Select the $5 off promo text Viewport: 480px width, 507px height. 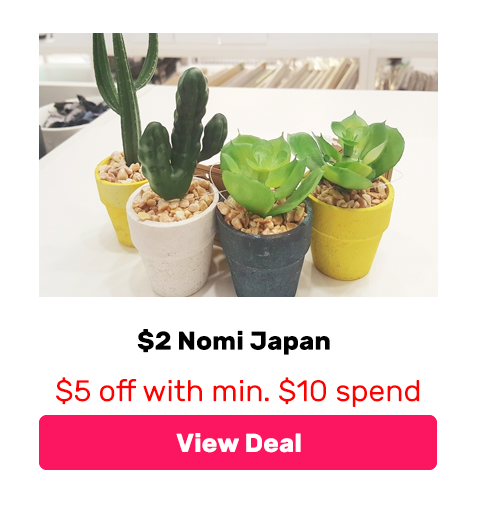[x=238, y=390]
